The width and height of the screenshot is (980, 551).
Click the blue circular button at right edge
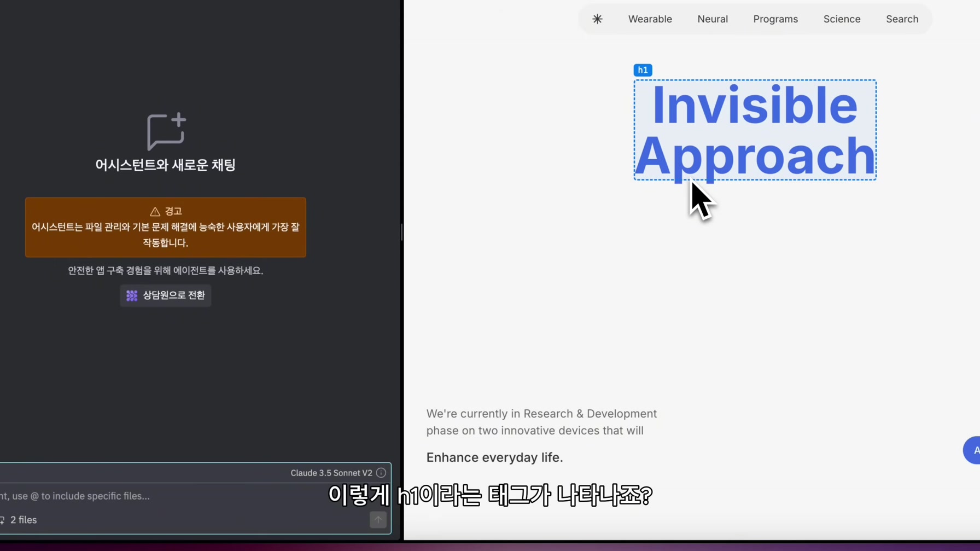(x=972, y=450)
